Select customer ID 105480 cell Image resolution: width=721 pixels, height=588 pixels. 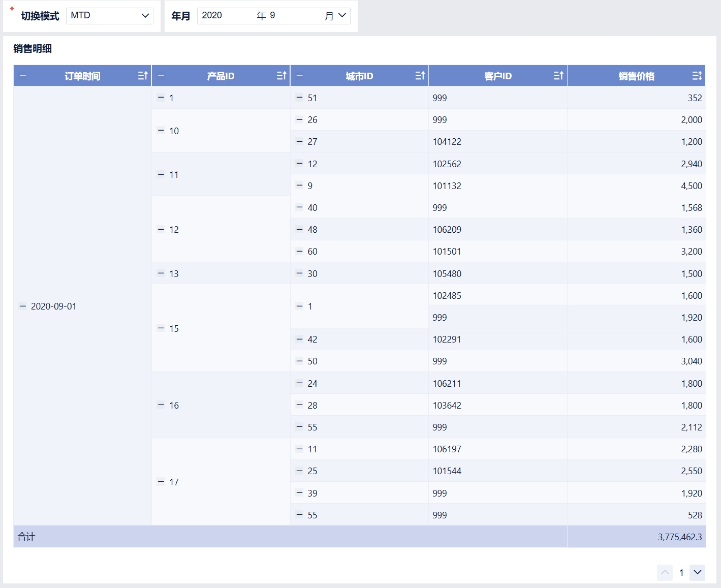coord(498,273)
